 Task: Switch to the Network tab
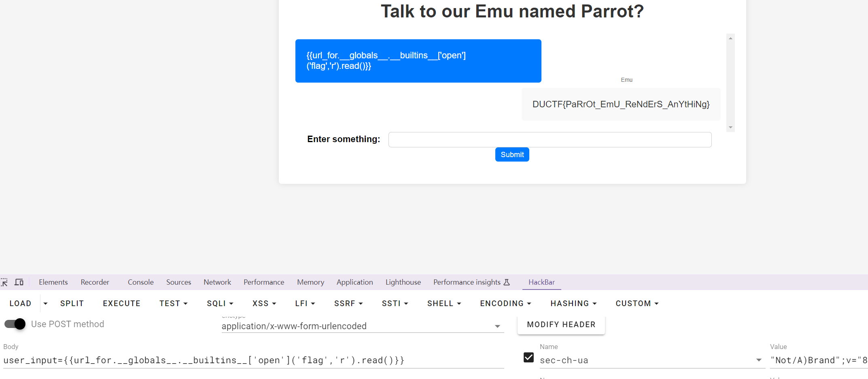pos(217,282)
